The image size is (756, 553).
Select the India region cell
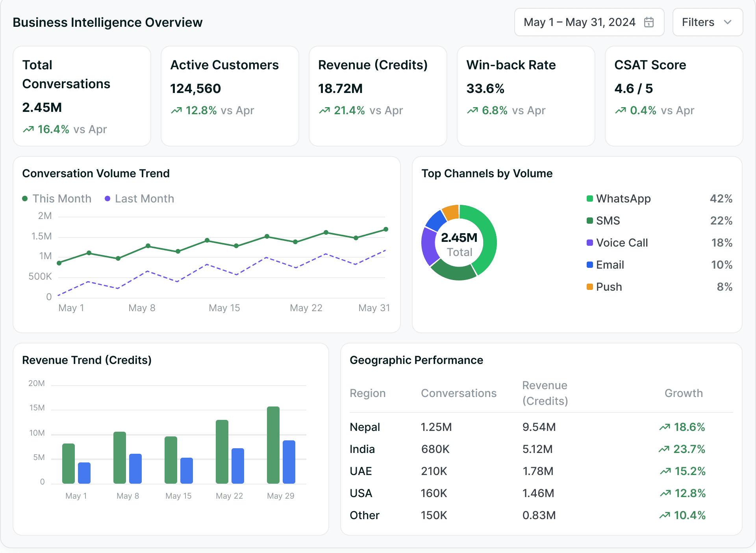click(x=362, y=449)
